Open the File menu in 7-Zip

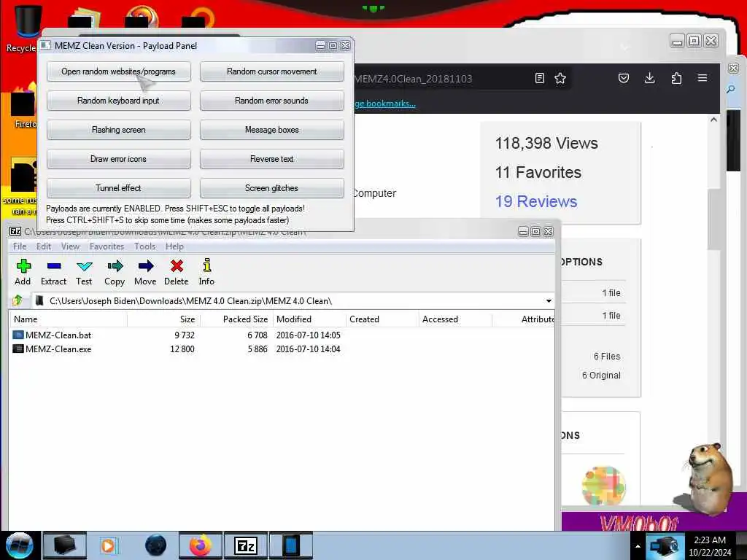tap(20, 246)
